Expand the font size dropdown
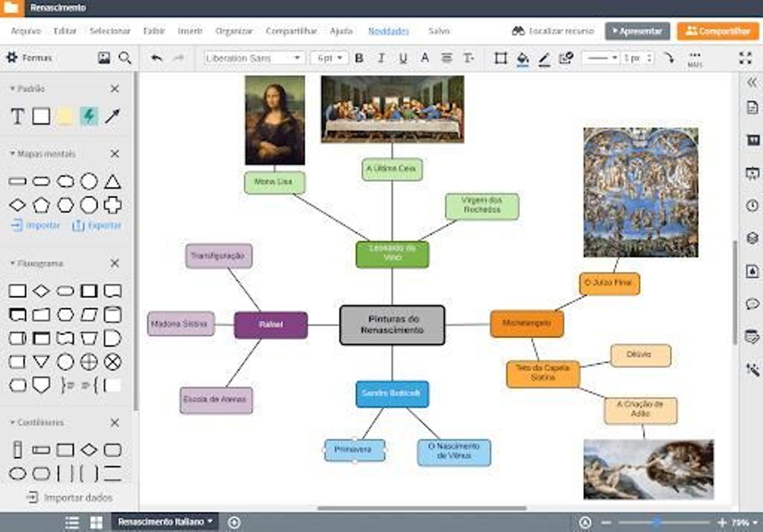Viewport: 763px width, 532px height. pos(330,58)
